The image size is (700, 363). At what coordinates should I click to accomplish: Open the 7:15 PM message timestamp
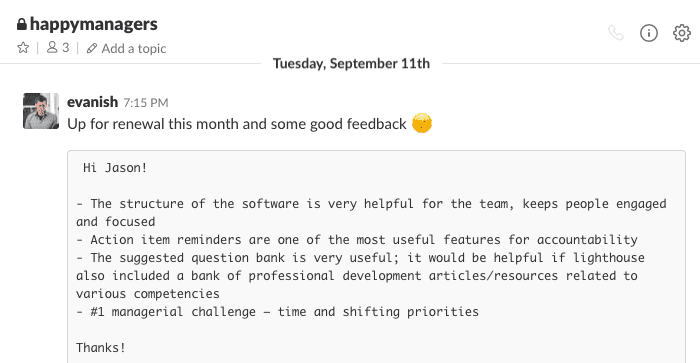click(146, 103)
